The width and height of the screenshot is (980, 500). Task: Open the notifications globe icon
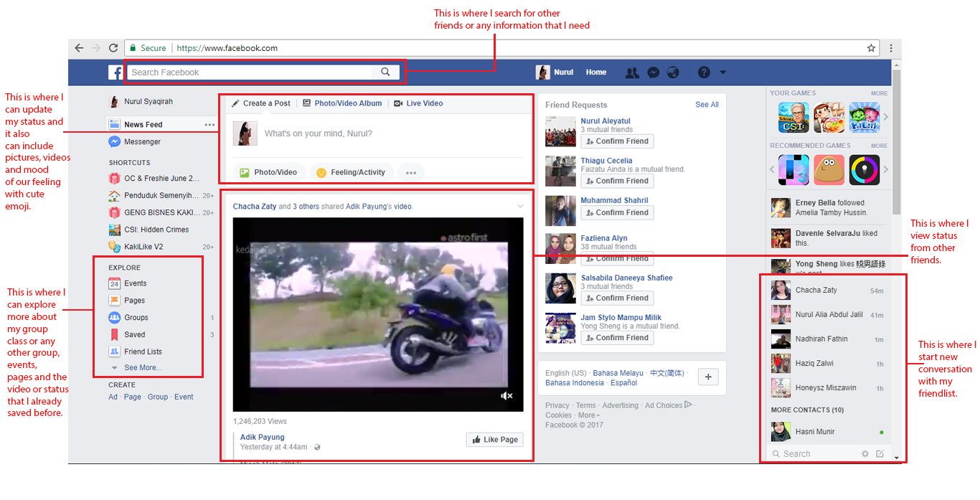pyautogui.click(x=673, y=72)
